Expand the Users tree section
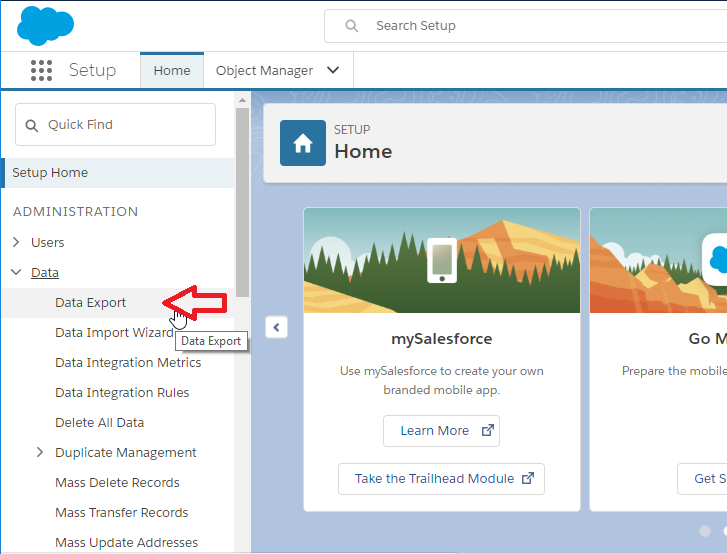727x554 pixels. [16, 242]
